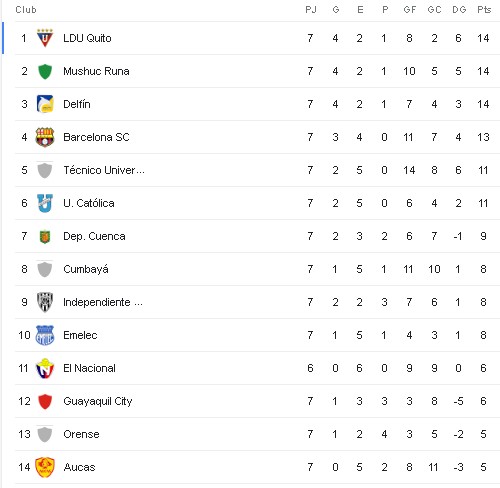
Task: Click the Delfín club logo
Action: click(45, 104)
